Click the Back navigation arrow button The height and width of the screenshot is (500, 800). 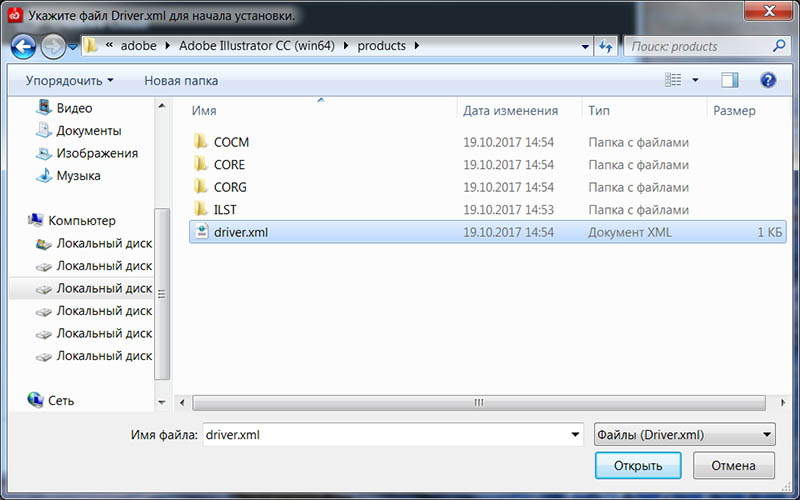(23, 46)
